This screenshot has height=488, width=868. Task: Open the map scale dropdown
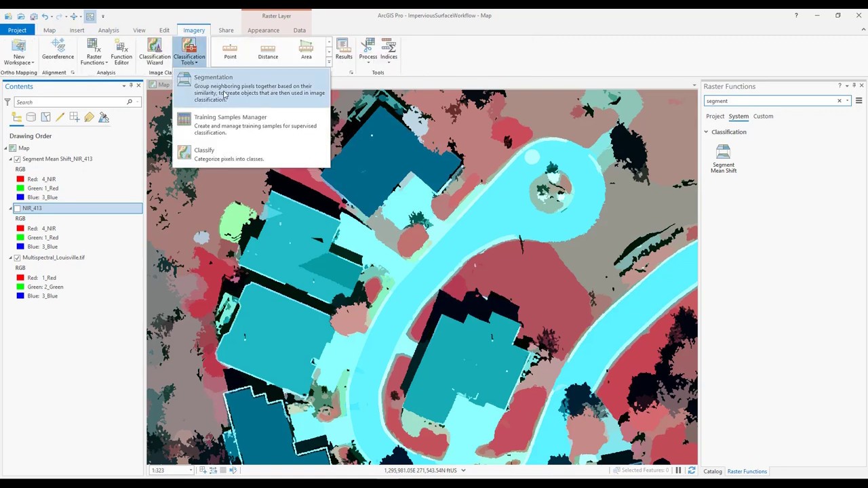point(191,470)
